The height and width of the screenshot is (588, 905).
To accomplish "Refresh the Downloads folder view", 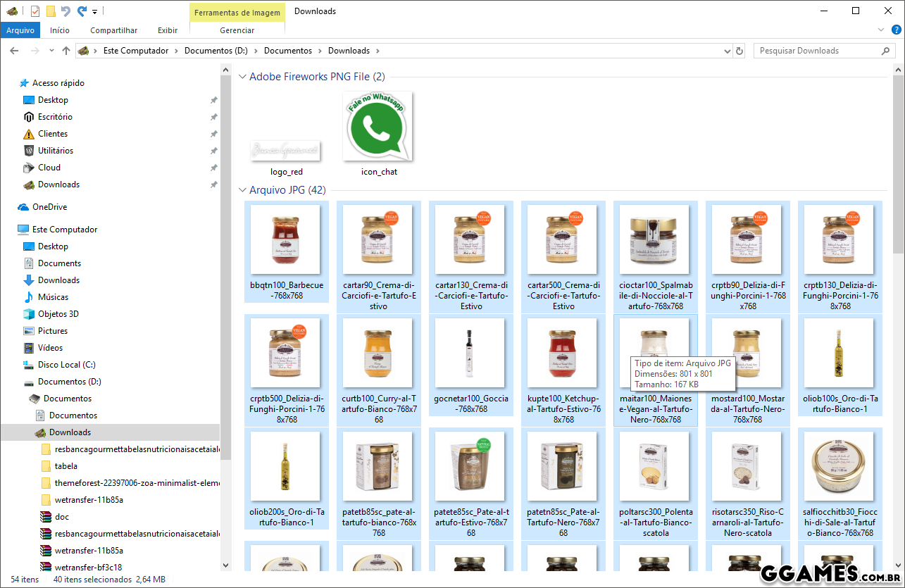I will [x=739, y=51].
